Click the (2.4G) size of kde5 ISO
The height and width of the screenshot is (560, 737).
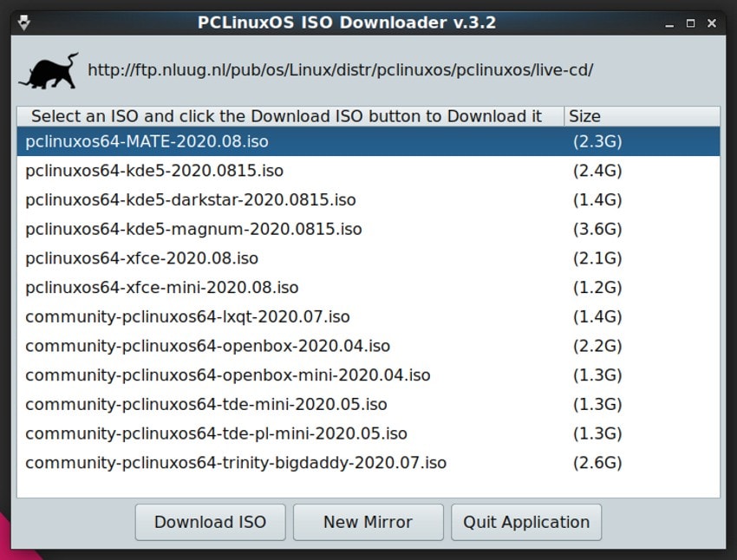pyautogui.click(x=597, y=171)
